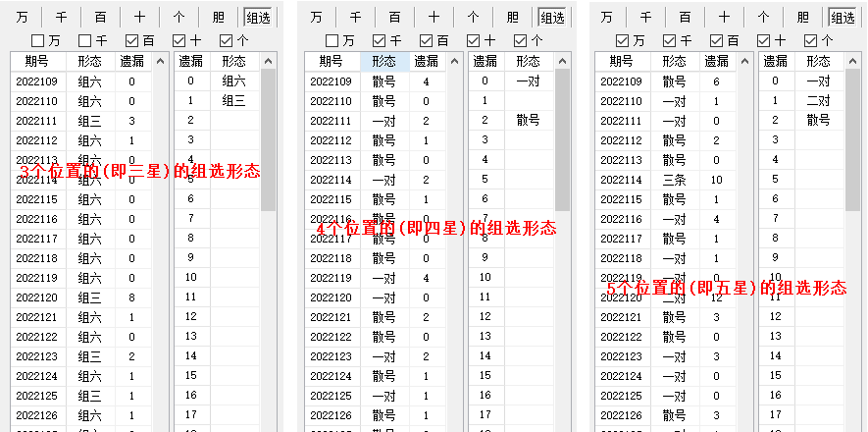Click first 遗漏 column header in right panel
This screenshot has width=868, height=432.
click(x=717, y=61)
